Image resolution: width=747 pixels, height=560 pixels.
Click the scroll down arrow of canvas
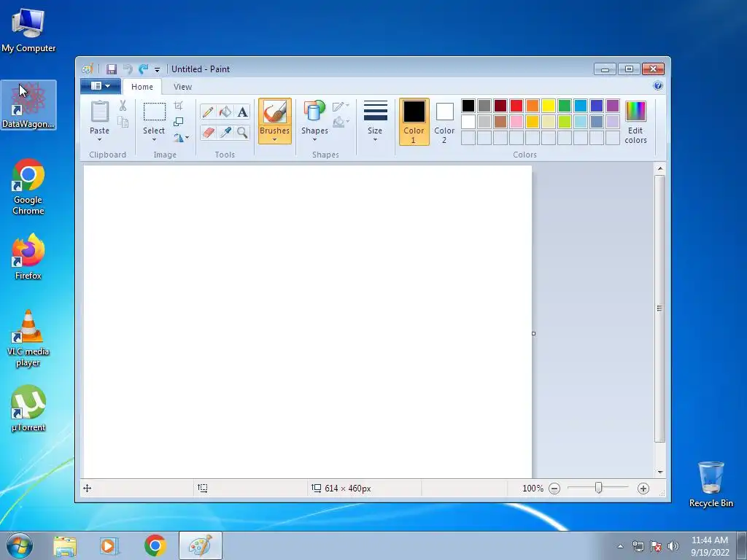(x=659, y=472)
